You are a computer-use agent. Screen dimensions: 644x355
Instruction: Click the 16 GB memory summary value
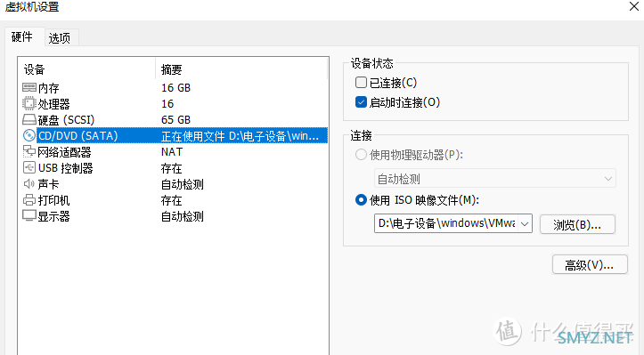click(x=175, y=88)
